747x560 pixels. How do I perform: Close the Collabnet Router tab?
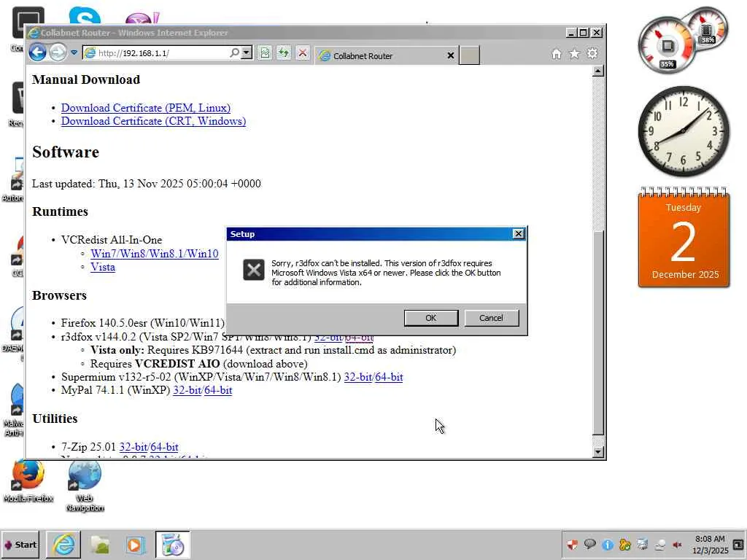point(450,55)
